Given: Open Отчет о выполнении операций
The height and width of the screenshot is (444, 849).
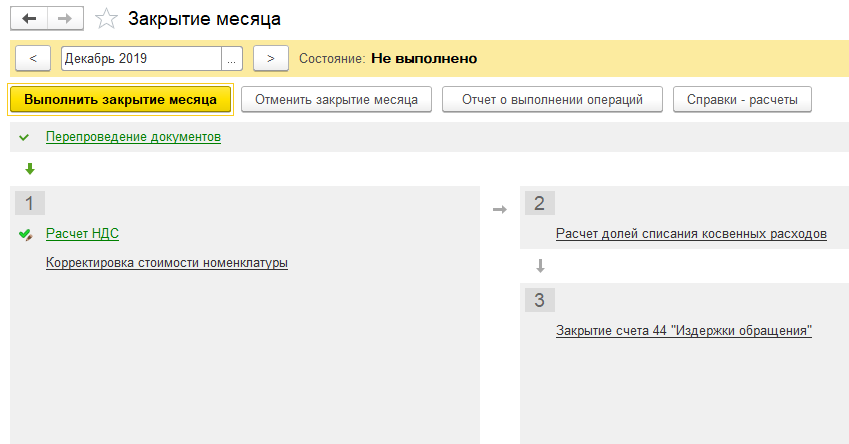Looking at the screenshot, I should pyautogui.click(x=552, y=100).
